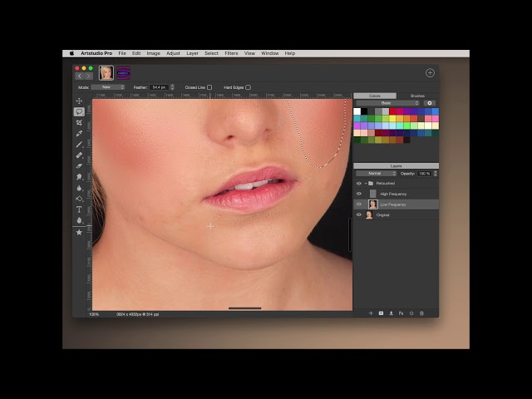Select the Low Frequency layer thumbnail
This screenshot has height=399, width=532.
click(373, 204)
